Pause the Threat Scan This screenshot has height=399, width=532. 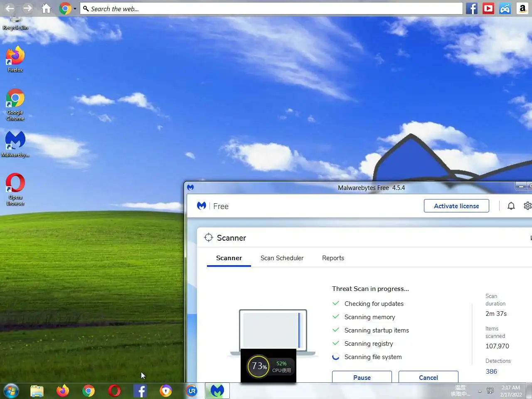[362, 377]
